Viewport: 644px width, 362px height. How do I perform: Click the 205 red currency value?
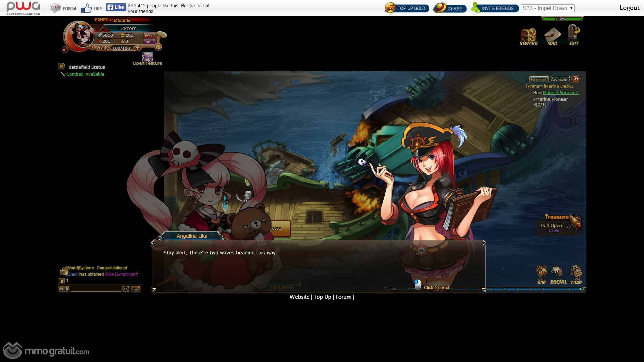pos(104,41)
